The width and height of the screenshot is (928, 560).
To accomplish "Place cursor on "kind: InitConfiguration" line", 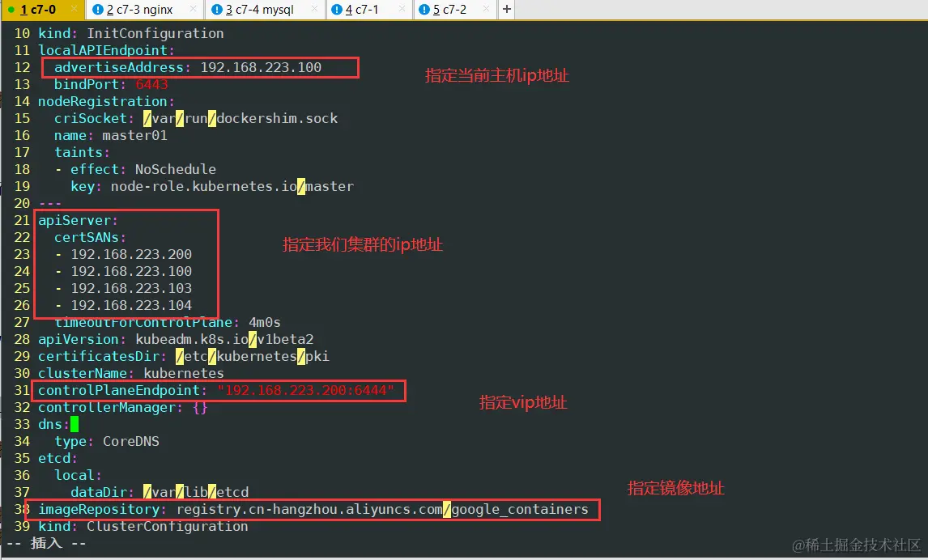I will click(131, 34).
